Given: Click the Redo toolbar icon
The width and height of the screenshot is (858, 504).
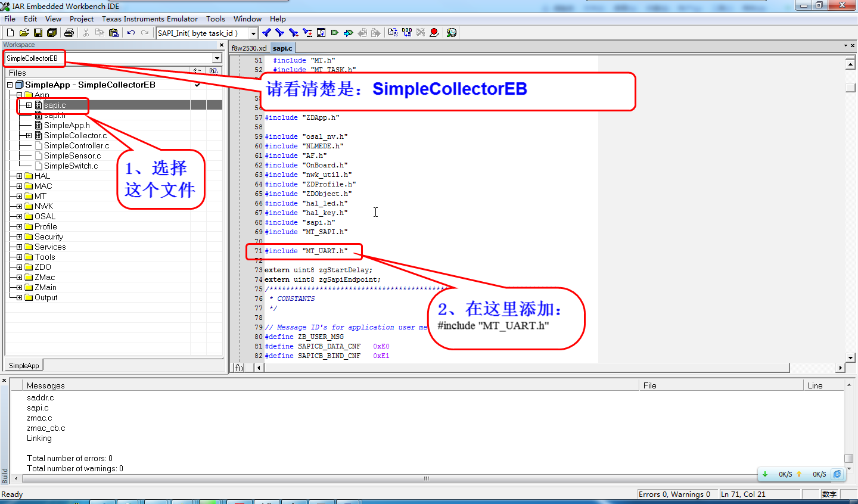Looking at the screenshot, I should point(145,33).
